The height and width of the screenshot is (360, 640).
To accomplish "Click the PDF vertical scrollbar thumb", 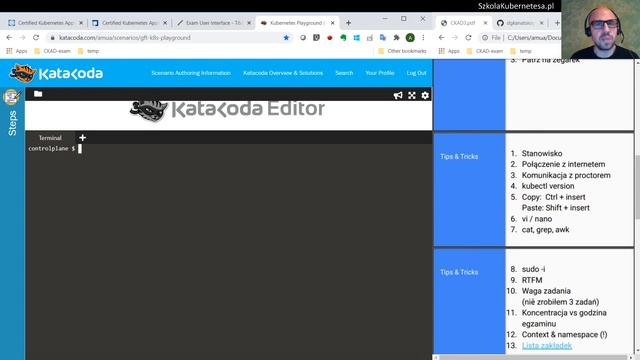I will pos(637,188).
